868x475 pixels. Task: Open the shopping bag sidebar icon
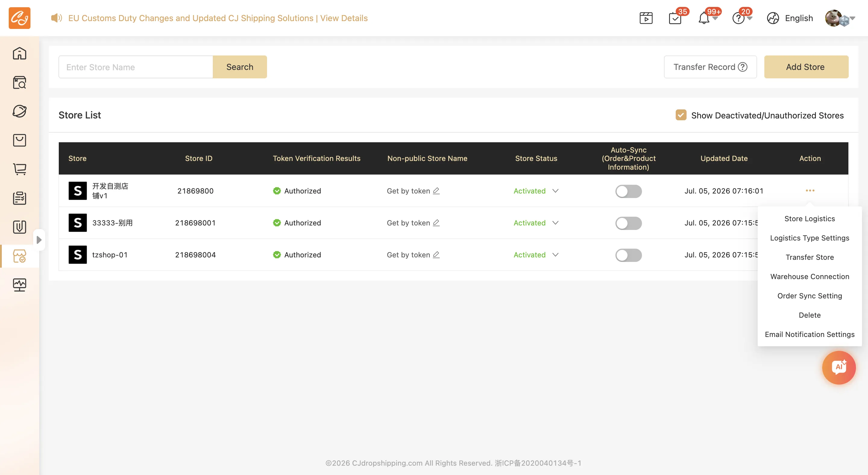tap(20, 140)
